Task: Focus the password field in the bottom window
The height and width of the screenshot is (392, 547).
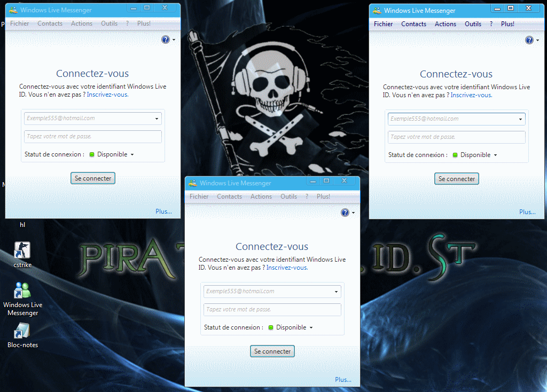Action: pyautogui.click(x=272, y=310)
